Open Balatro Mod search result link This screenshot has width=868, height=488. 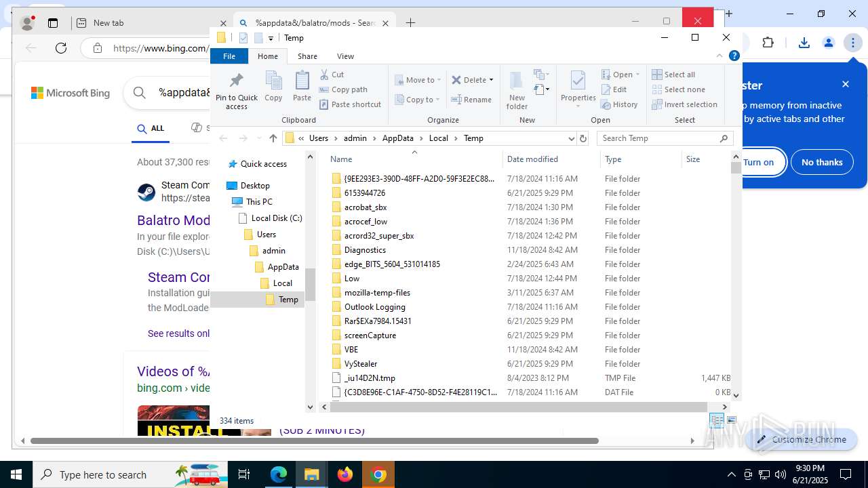[x=174, y=220]
